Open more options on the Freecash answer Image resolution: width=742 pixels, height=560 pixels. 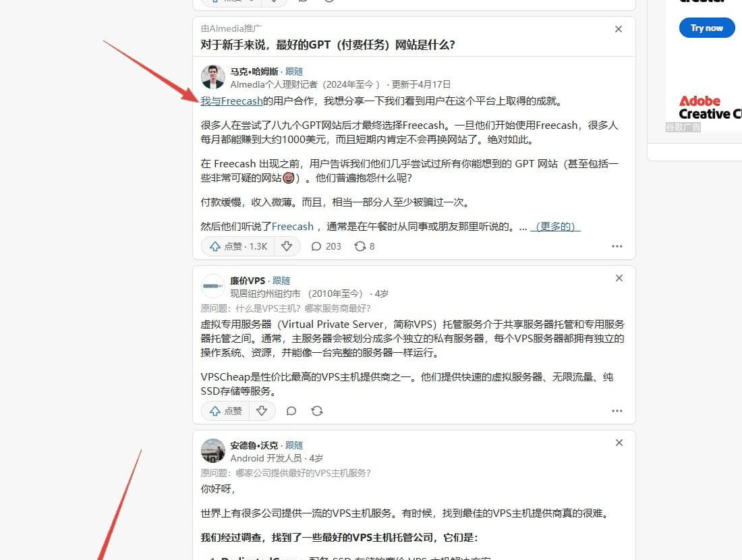[x=617, y=246]
